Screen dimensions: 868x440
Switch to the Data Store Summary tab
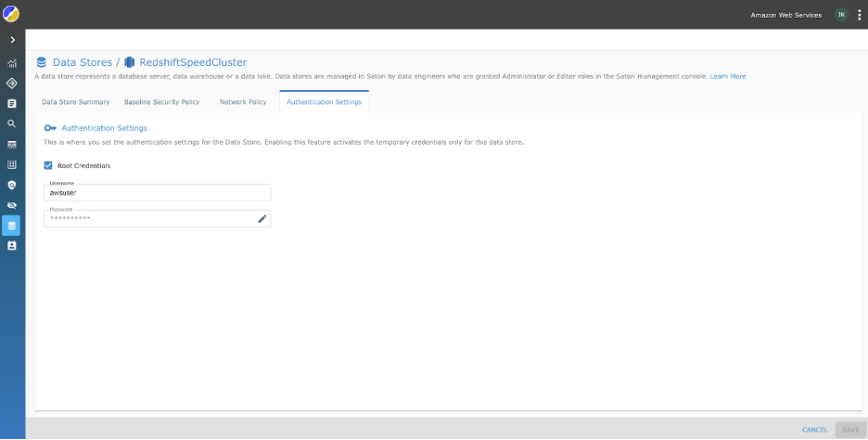tap(76, 102)
